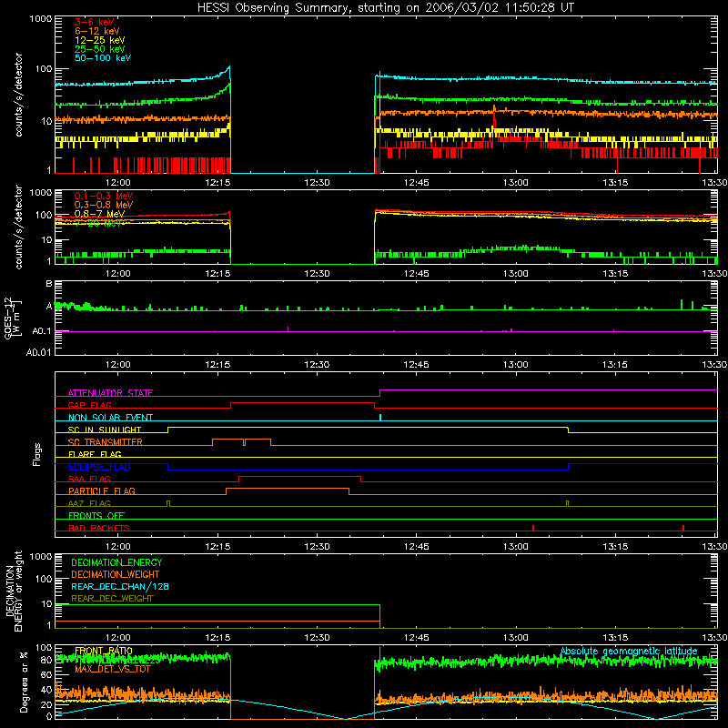Image resolution: width=728 pixels, height=728 pixels.
Task: Select the 12:30 tick label under decimation panel
Action: coord(317,638)
